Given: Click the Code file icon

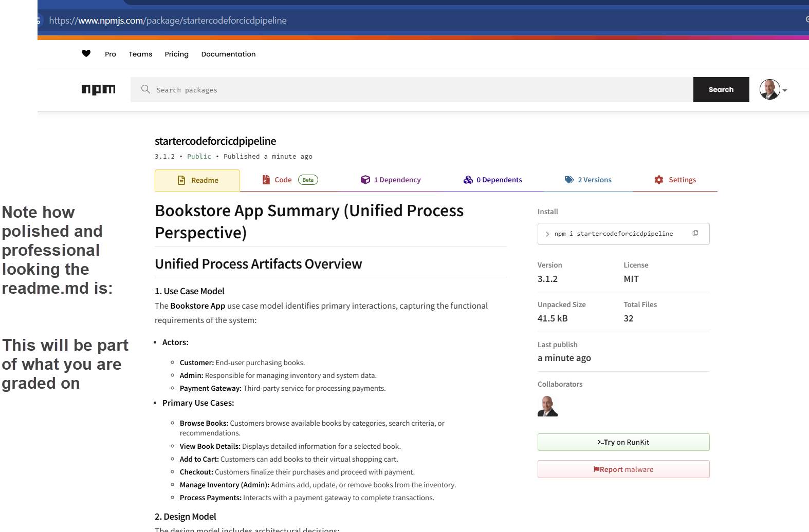Looking at the screenshot, I should [266, 180].
